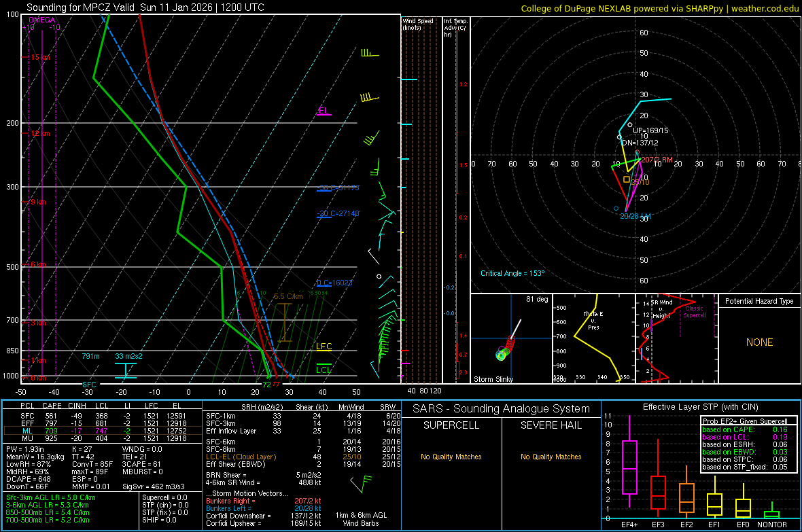Click the 'Theta-E v. Pres' plot label
Image resolution: width=802 pixels, height=532 pixels.
coord(593,320)
